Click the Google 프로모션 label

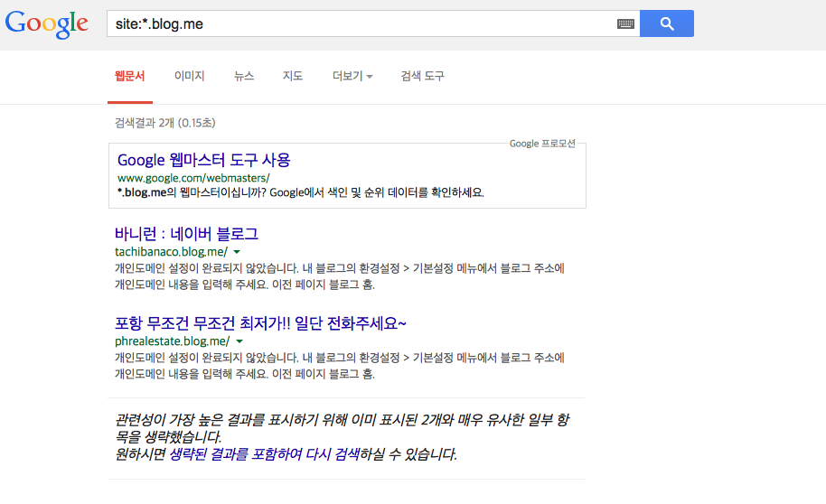pyautogui.click(x=542, y=144)
